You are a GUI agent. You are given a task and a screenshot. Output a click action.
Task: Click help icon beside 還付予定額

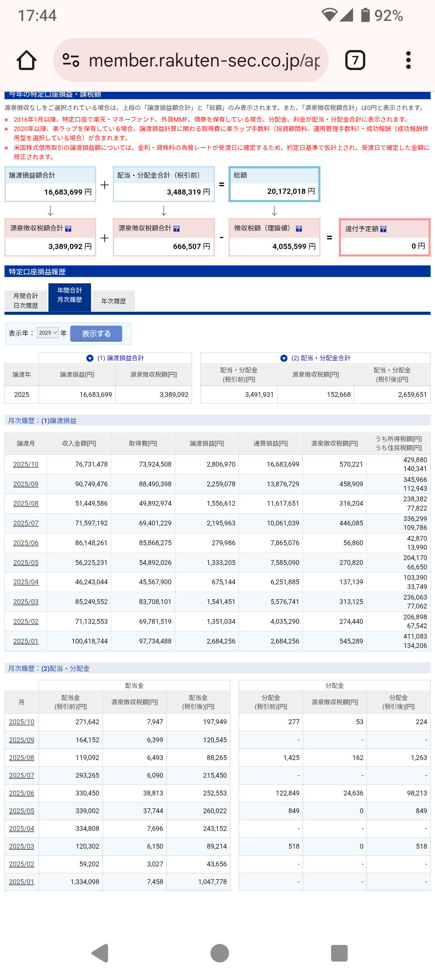(x=383, y=229)
